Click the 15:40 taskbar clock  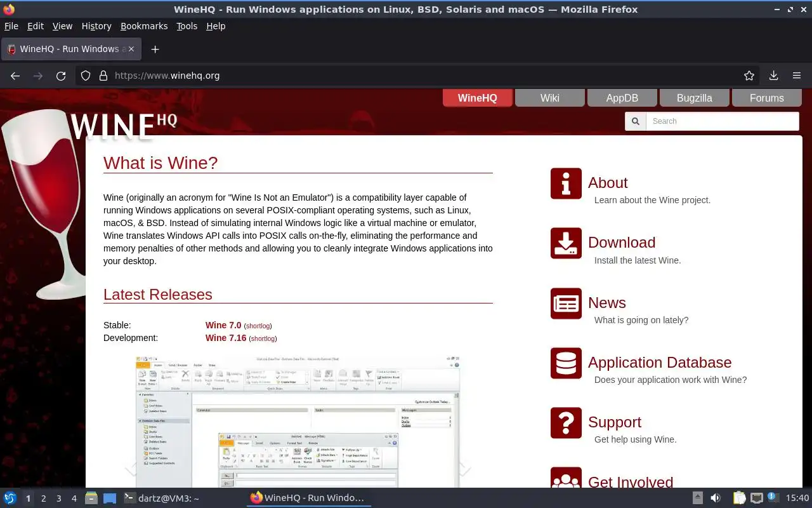797,498
